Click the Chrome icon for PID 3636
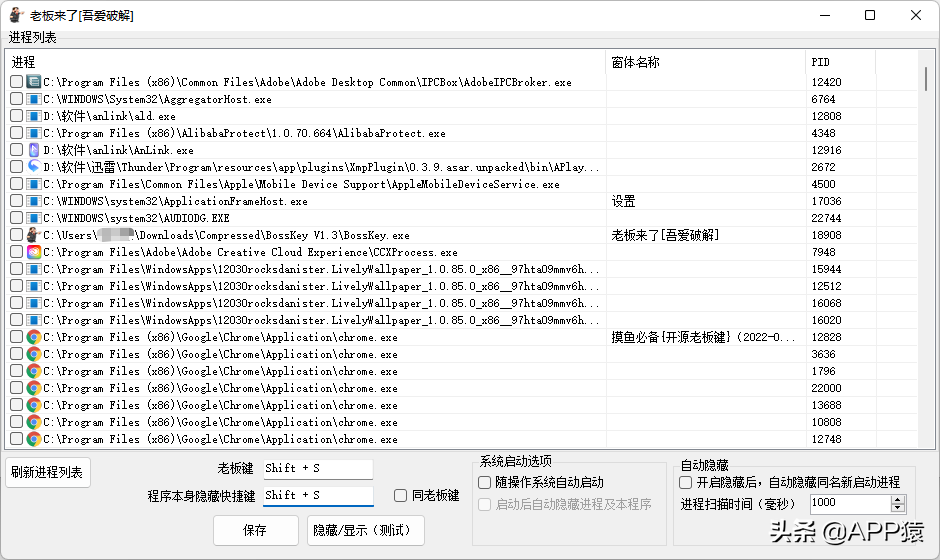The width and height of the screenshot is (940, 560). [34, 354]
